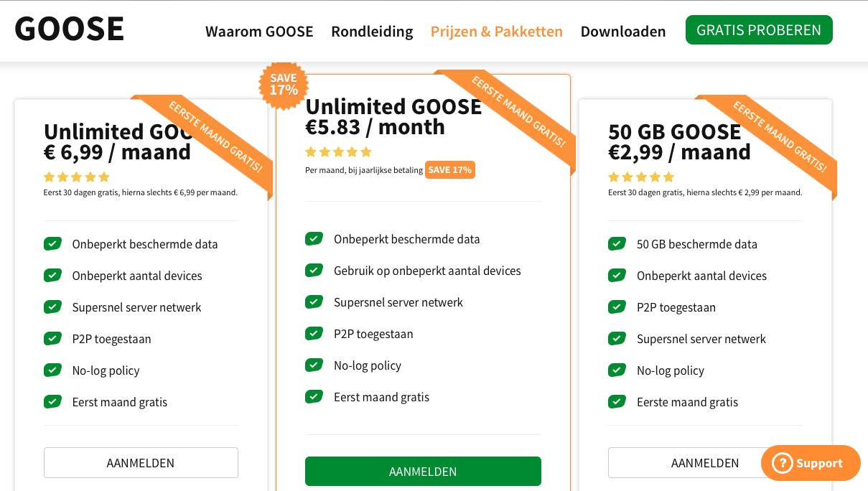Image resolution: width=868 pixels, height=491 pixels.
Task: Click the checkmark beside Gebruik op onbeperkt aantal devices
Action: click(x=314, y=271)
